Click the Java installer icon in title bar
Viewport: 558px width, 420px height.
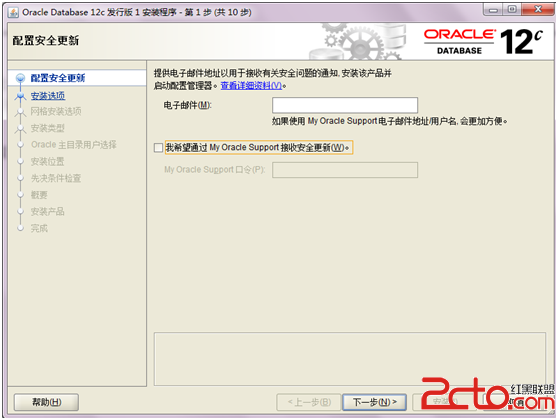coord(13,12)
